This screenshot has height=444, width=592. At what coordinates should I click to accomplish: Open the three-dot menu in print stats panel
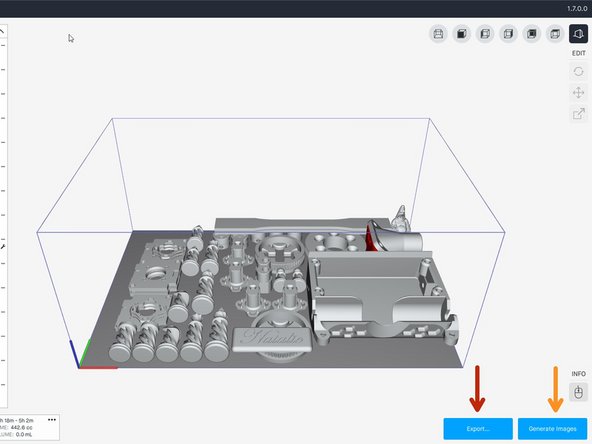[x=52, y=420]
